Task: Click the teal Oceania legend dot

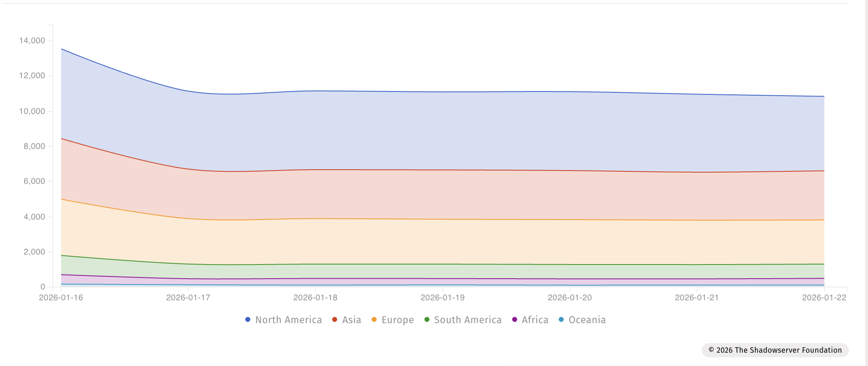Action: pos(561,319)
